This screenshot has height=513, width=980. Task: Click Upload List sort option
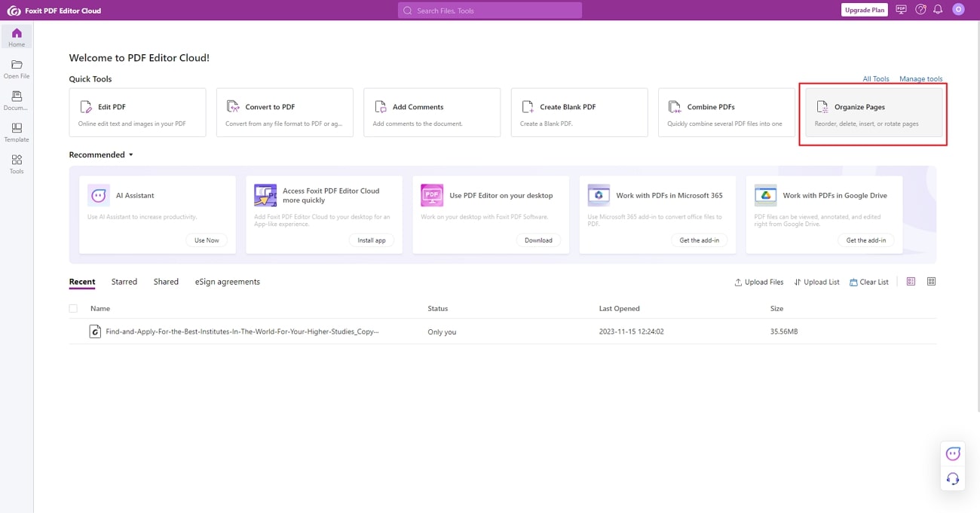[816, 282]
